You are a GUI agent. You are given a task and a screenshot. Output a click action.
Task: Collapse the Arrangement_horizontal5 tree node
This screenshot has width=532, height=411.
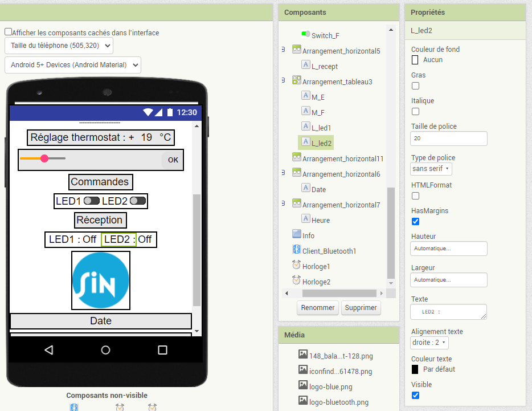pyautogui.click(x=283, y=50)
